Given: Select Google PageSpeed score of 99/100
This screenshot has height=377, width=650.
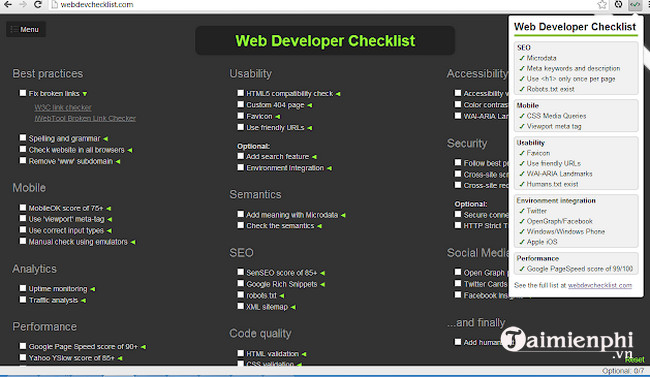Looking at the screenshot, I should pyautogui.click(x=580, y=269).
